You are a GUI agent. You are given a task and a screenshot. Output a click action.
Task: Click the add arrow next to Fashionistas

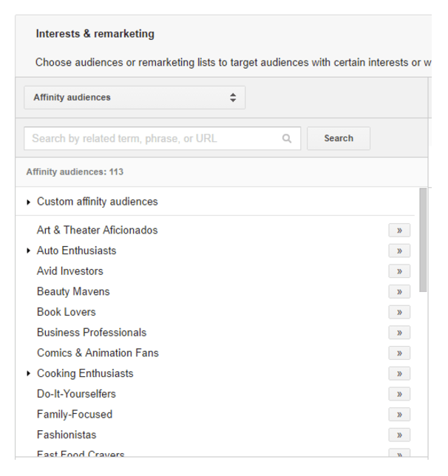399,435
